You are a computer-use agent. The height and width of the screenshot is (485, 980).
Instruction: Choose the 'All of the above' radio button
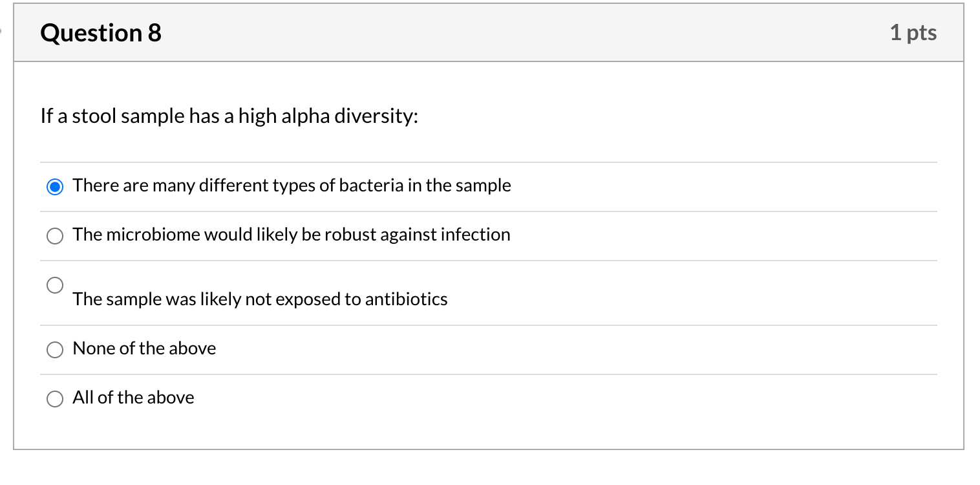(x=56, y=399)
